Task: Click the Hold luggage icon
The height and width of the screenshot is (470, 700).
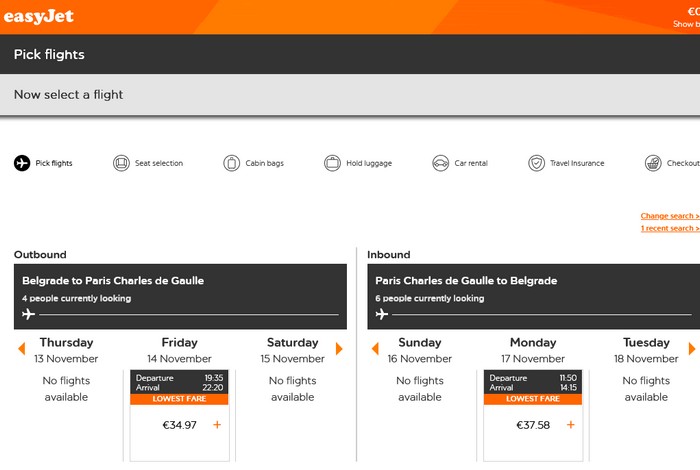Action: 333,163
